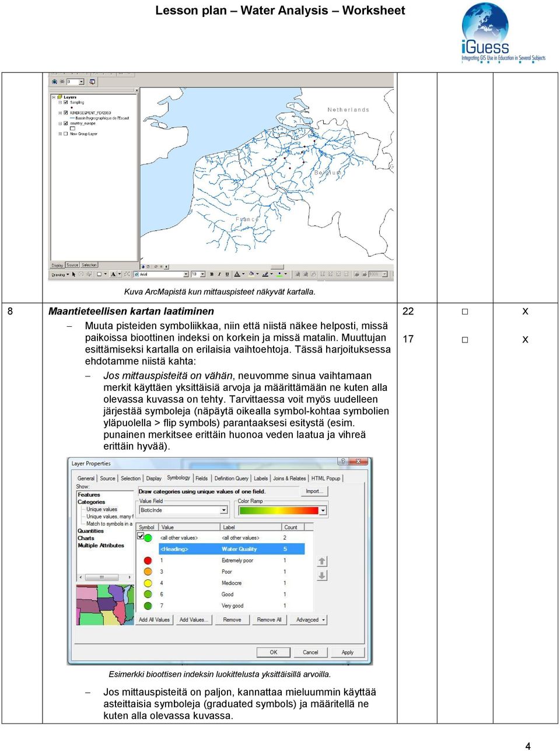Image resolution: width=560 pixels, height=751 pixels.
Task: Toggle the RIVERSEGMENT_FEV2010 layer checkbox
Action: point(66,113)
